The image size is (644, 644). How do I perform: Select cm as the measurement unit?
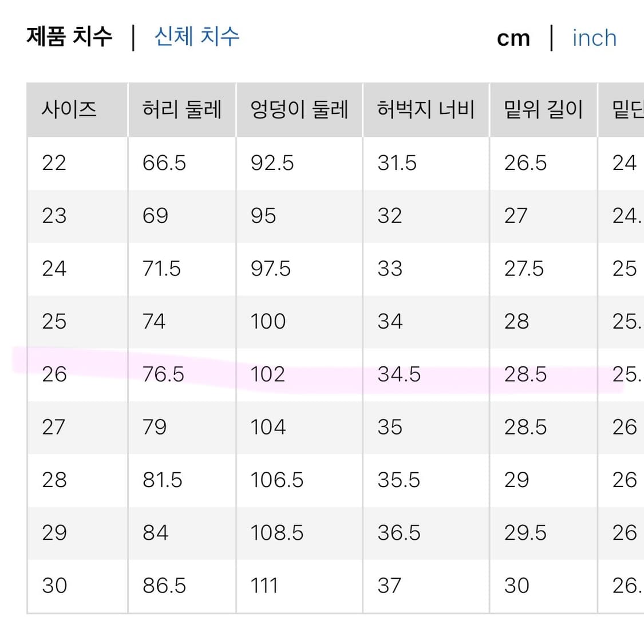coord(513,37)
